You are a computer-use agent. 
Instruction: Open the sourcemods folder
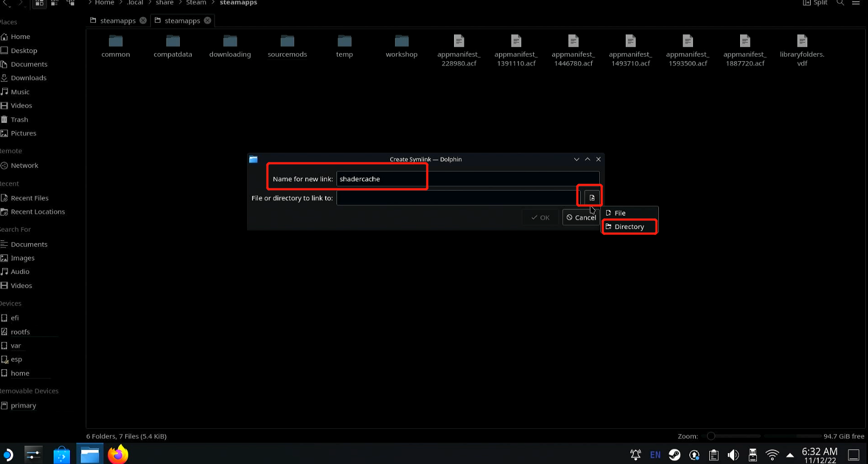click(287, 47)
